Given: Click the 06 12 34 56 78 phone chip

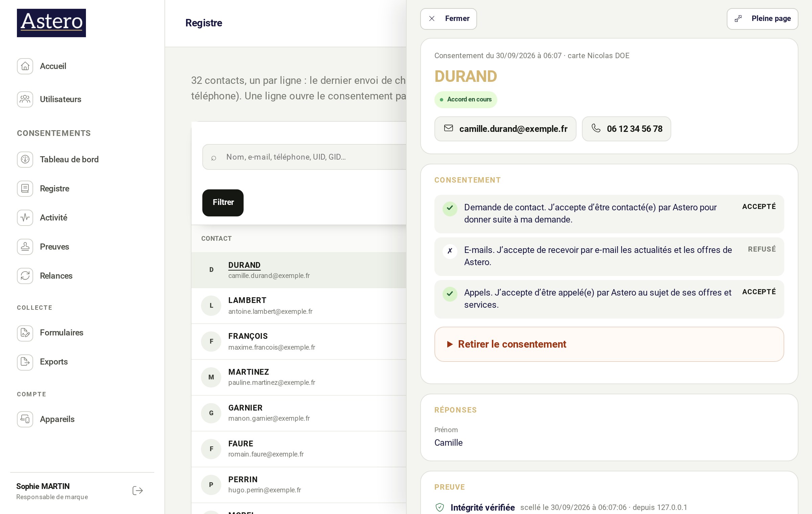Looking at the screenshot, I should tap(626, 129).
